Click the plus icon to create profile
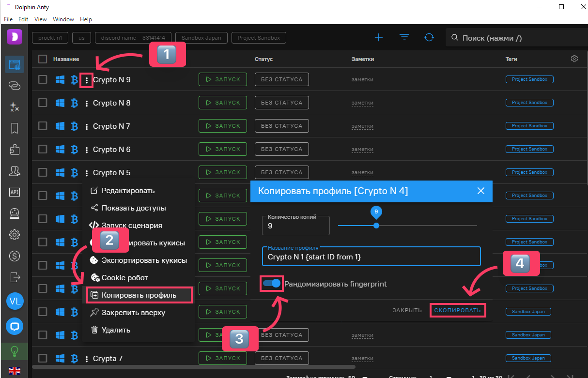 click(x=379, y=38)
